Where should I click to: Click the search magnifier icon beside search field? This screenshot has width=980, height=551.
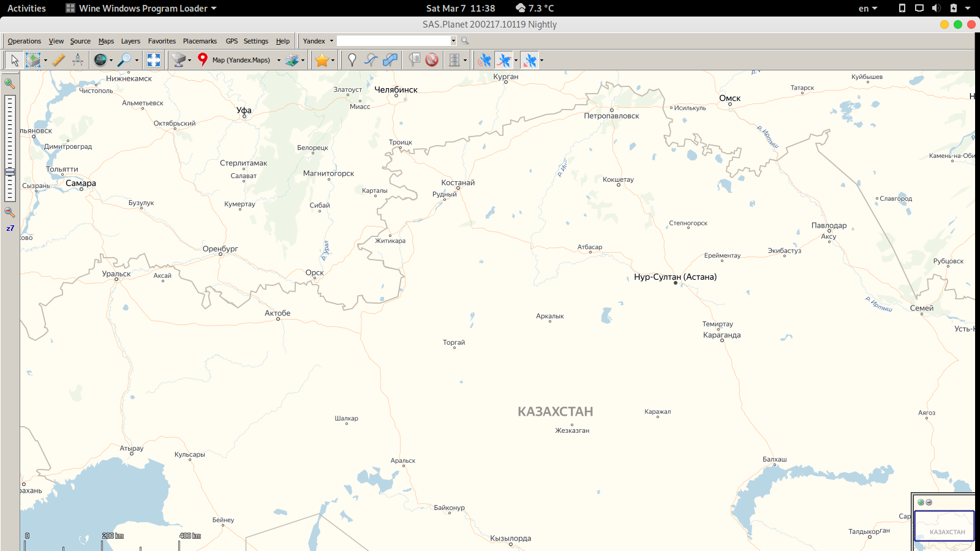465,41
